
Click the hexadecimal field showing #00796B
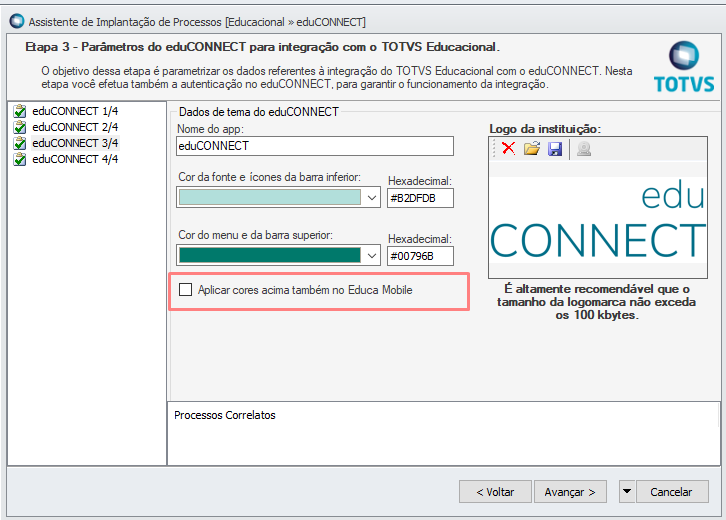tap(420, 256)
